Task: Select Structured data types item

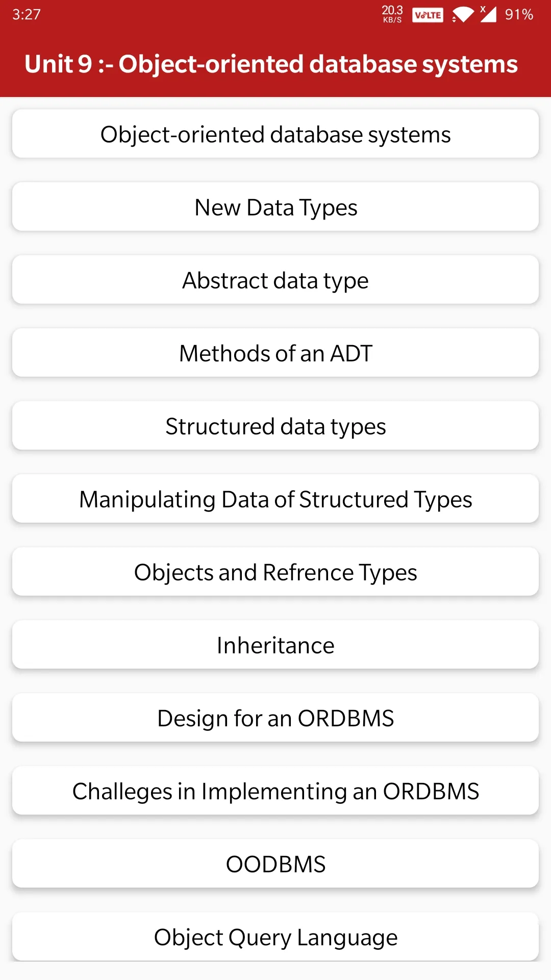Action: point(275,426)
